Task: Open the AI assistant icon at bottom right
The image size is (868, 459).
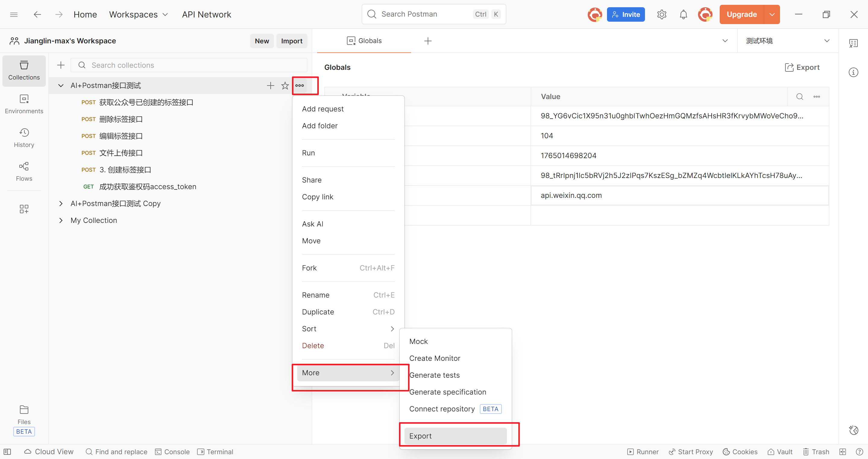Action: pos(854,430)
